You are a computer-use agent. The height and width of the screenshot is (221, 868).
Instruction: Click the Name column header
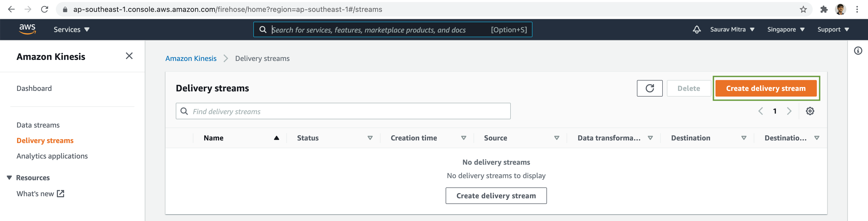coord(213,138)
